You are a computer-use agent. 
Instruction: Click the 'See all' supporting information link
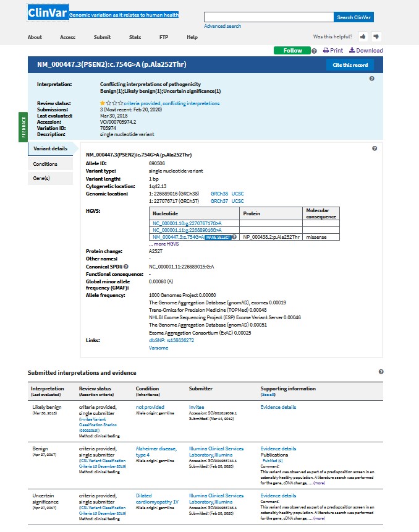point(268,395)
